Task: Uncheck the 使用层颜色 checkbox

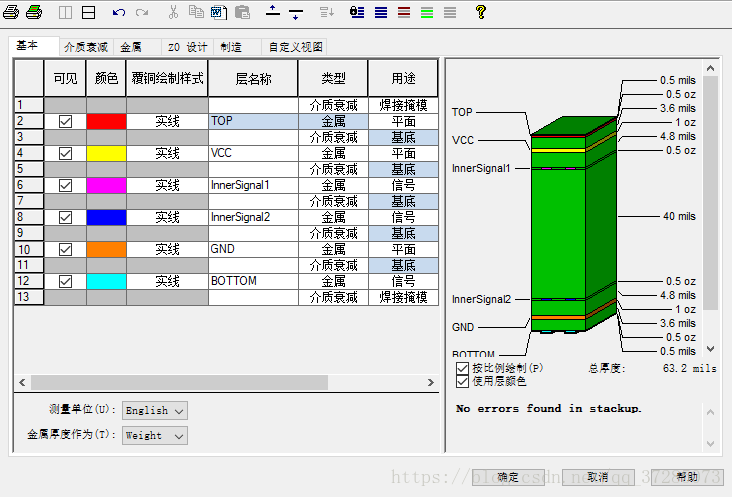Action: (462, 382)
